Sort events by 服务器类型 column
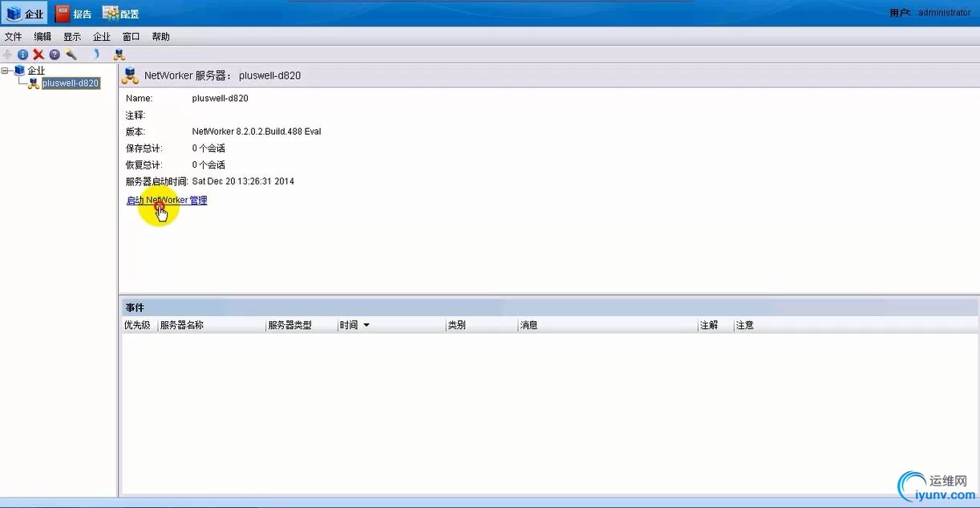Screen dimensions: 980x508 302,325
